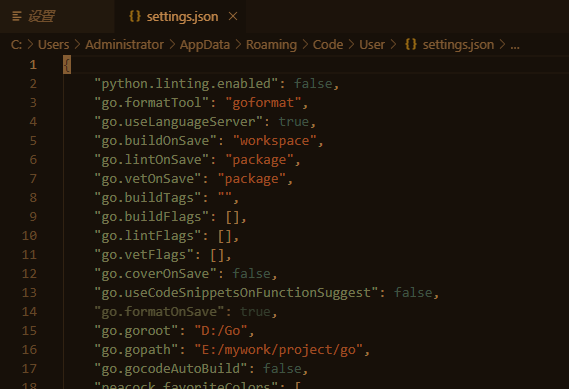Click the breadcrumb ellipsis symbol entry
This screenshot has width=569, height=389.
(x=515, y=46)
